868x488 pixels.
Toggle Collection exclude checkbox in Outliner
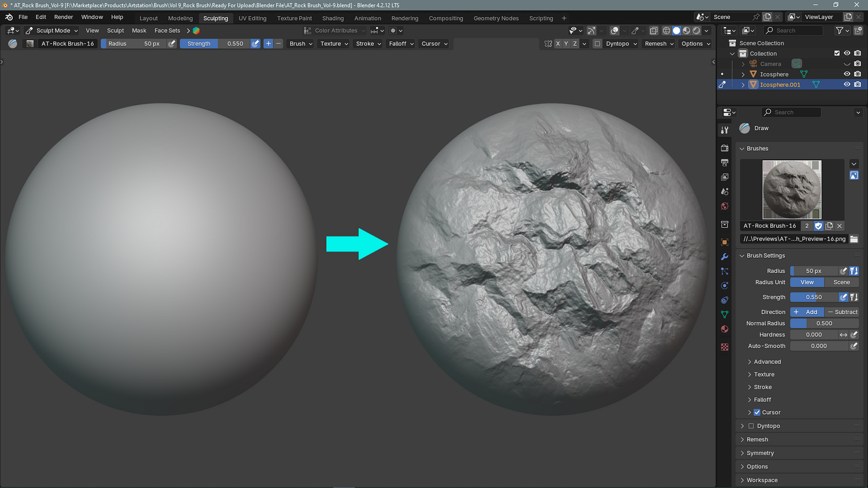click(837, 53)
